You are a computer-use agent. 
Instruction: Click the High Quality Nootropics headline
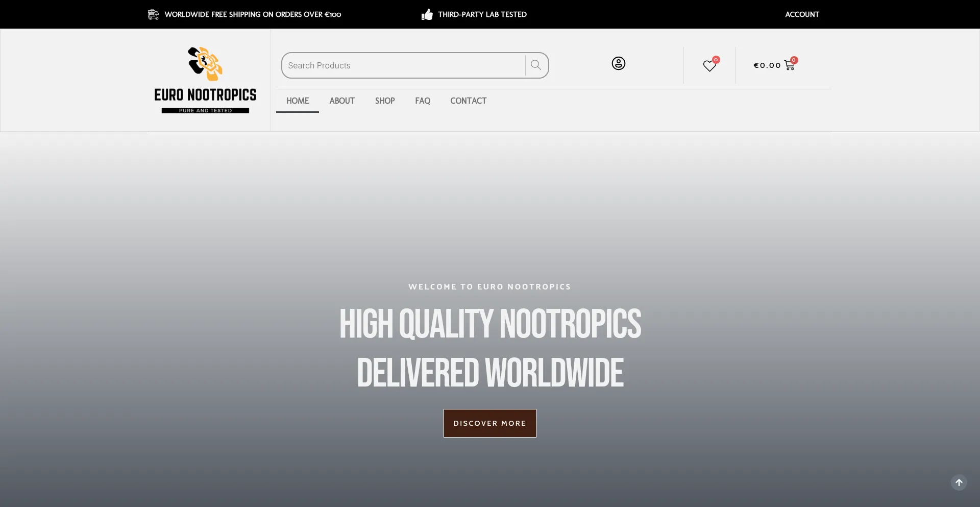click(490, 324)
